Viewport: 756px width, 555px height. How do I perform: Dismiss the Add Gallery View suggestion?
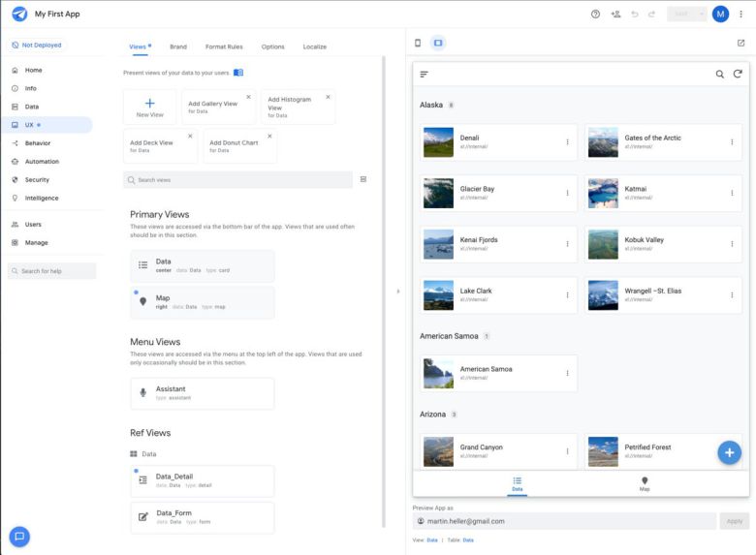coord(248,97)
